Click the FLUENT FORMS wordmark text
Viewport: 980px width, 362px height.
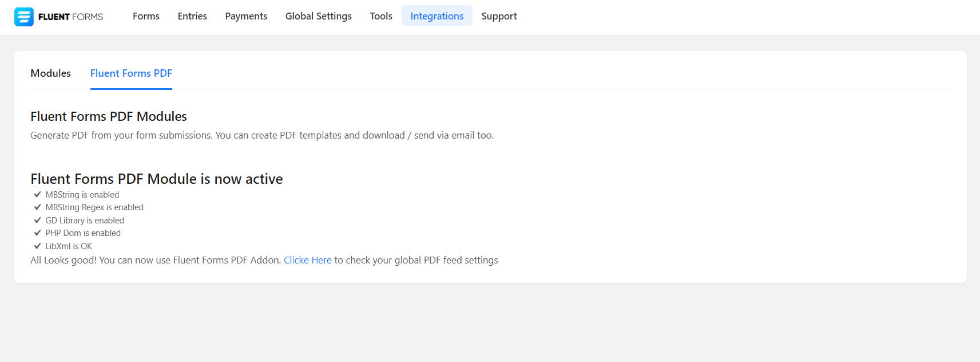tap(70, 17)
